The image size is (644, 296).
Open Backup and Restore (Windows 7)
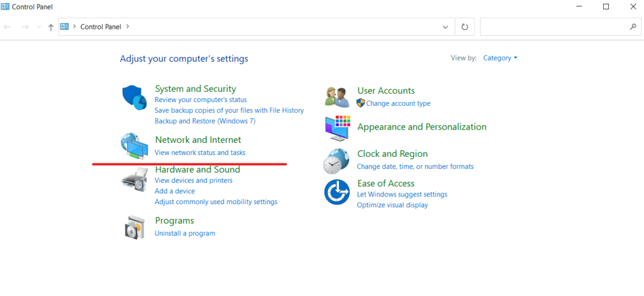[x=205, y=121]
